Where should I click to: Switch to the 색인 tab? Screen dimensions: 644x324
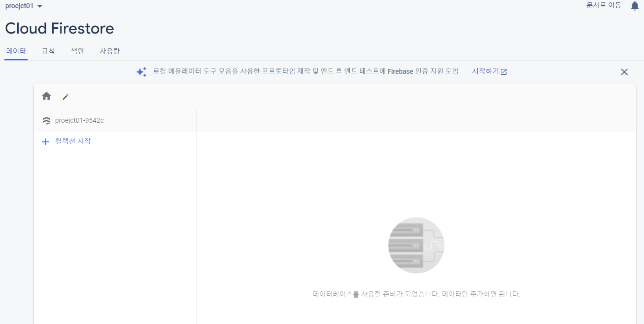pyautogui.click(x=78, y=51)
